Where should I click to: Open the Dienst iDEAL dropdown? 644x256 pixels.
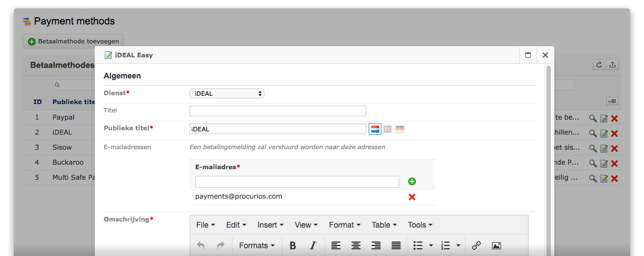[x=227, y=93]
